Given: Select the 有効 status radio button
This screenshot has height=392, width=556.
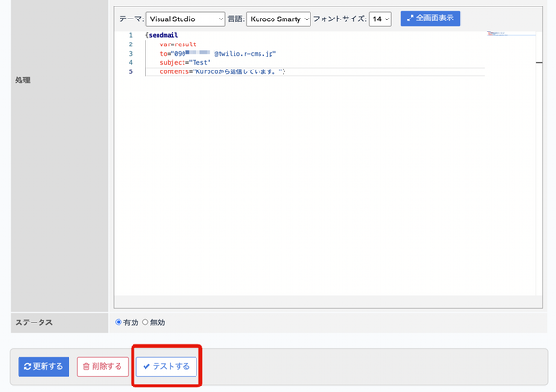Looking at the screenshot, I should click(119, 322).
